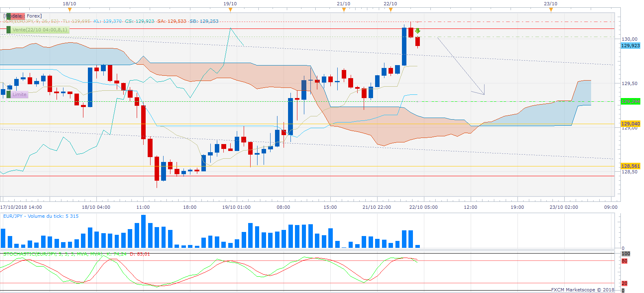Click the 09:00 time axis label
Screen dimensions: 644x293
coord(611,207)
